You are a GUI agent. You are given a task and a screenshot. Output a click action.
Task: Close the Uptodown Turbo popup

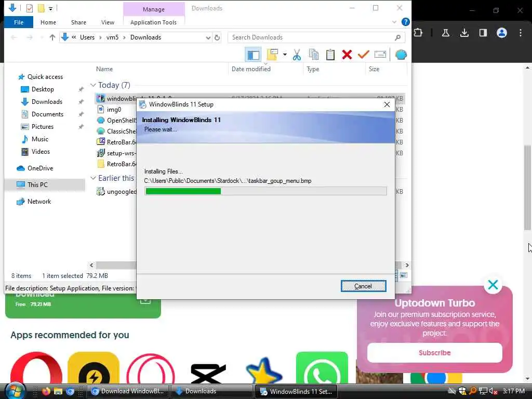(x=493, y=285)
